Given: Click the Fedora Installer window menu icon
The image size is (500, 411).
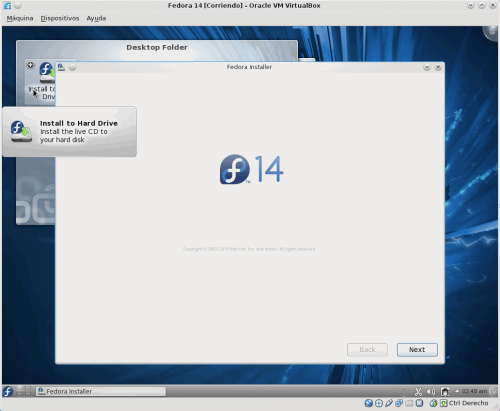Looking at the screenshot, I should point(61,67).
